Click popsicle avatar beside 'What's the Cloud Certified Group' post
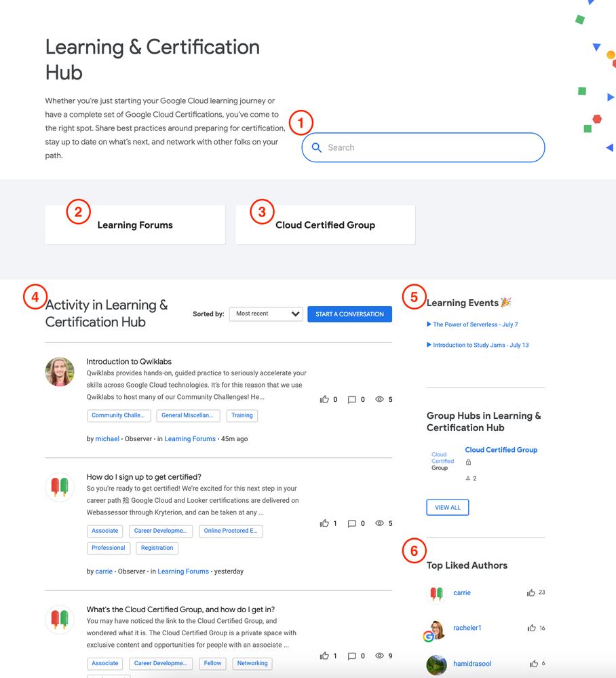 60,620
